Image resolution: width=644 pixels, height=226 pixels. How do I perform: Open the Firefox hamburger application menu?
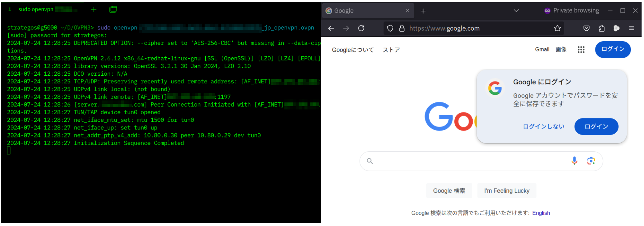[x=632, y=28]
